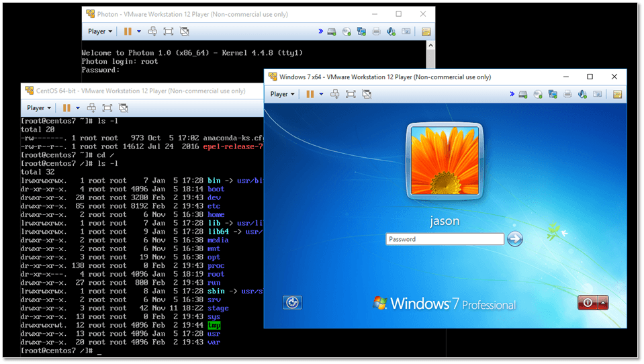Submit password with the arrow button
644x364 pixels.
tap(514, 238)
